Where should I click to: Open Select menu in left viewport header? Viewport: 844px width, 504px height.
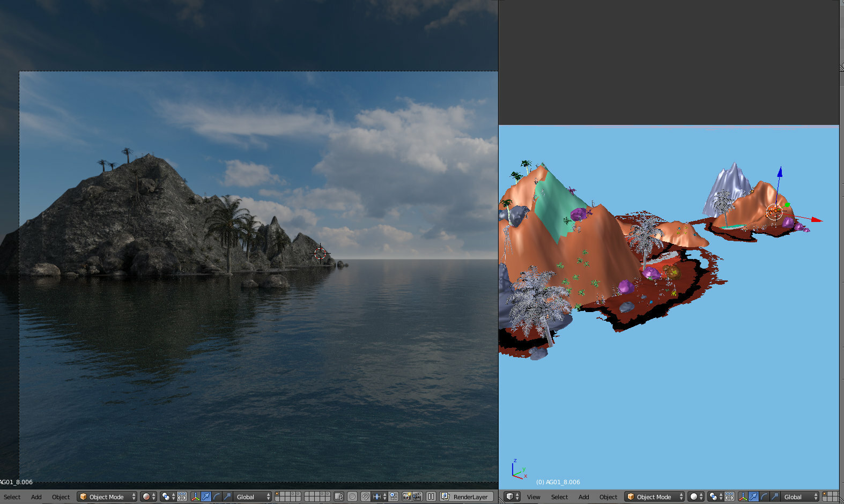click(12, 497)
